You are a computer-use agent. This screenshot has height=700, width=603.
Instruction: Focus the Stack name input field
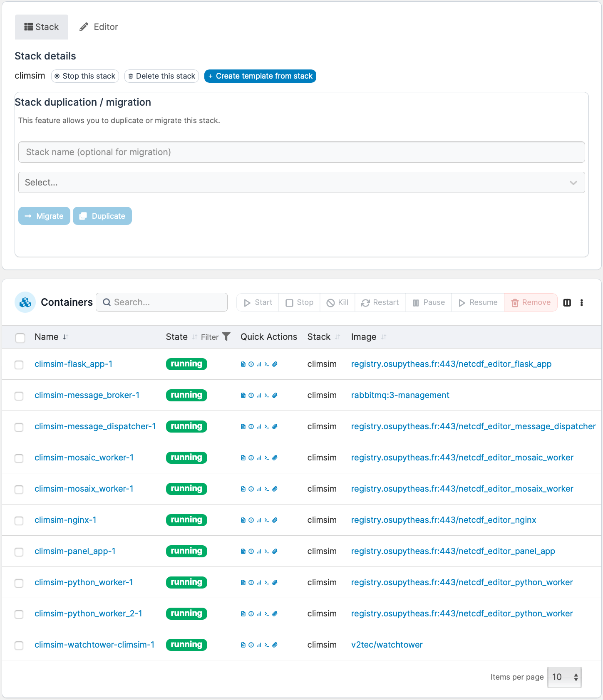click(x=301, y=152)
